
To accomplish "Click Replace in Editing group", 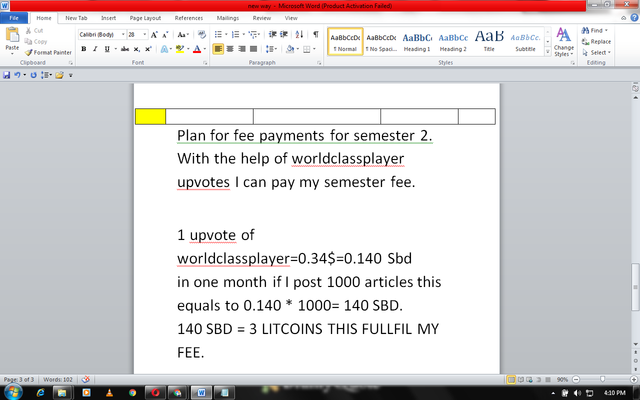I will click(596, 42).
